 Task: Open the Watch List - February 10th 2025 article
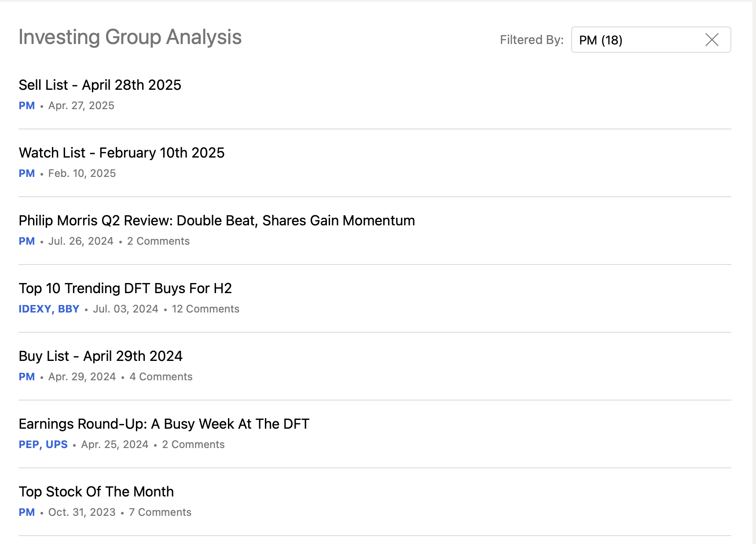coord(121,153)
